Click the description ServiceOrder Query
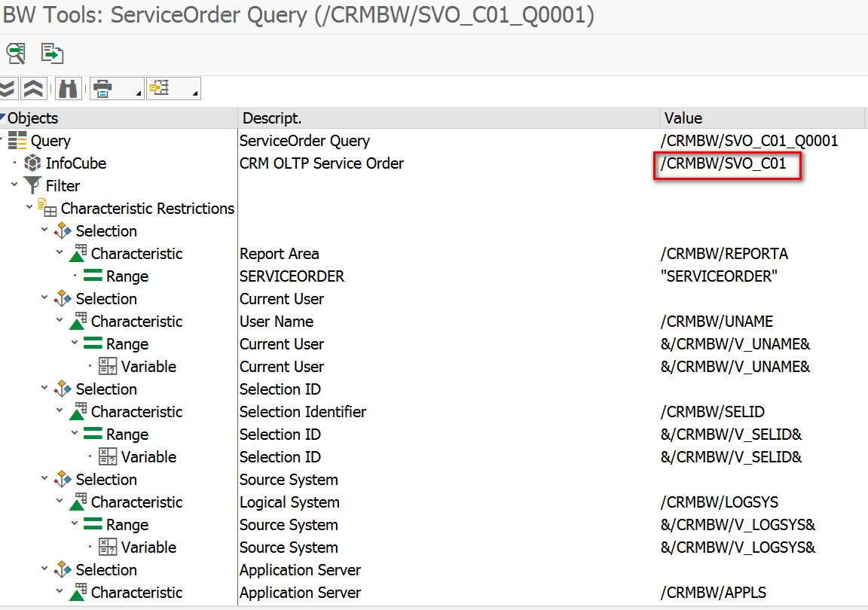Screen dimensions: 868x610 304,141
